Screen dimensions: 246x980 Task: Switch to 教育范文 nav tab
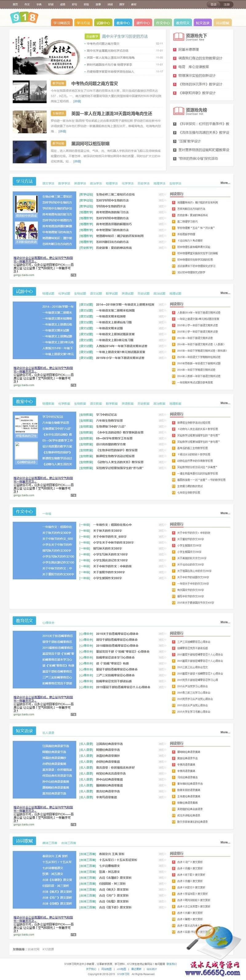click(183, 23)
